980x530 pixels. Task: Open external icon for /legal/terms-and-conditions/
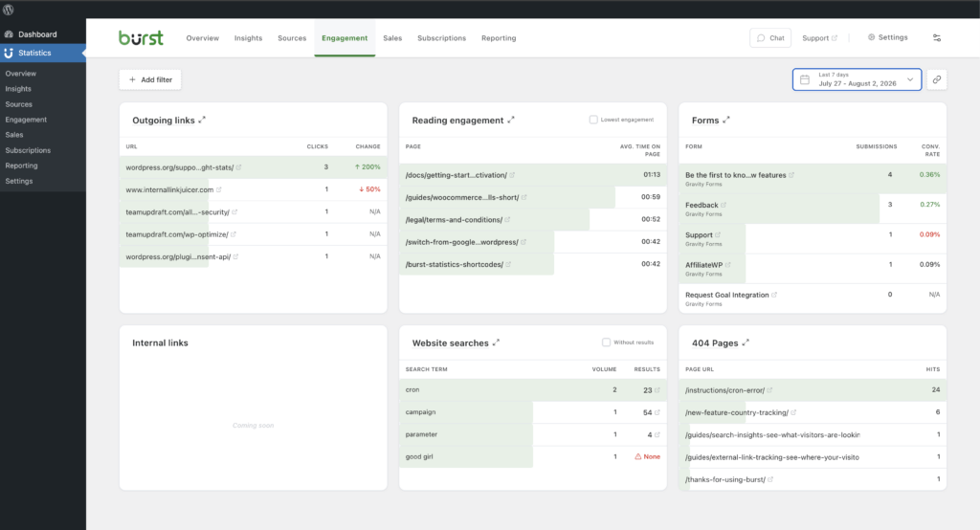click(x=507, y=219)
